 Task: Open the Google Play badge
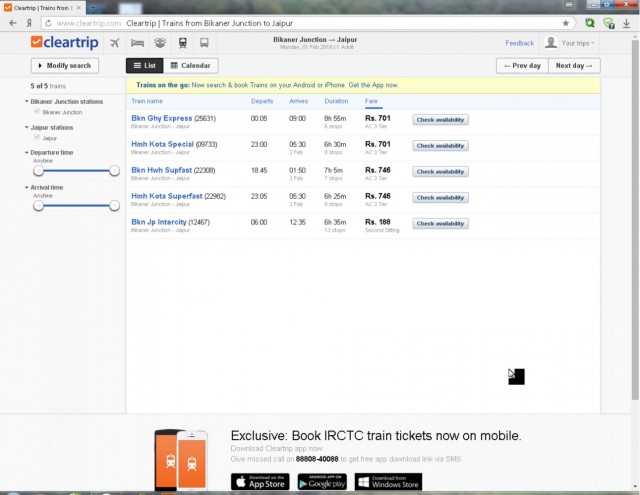[x=326, y=482]
